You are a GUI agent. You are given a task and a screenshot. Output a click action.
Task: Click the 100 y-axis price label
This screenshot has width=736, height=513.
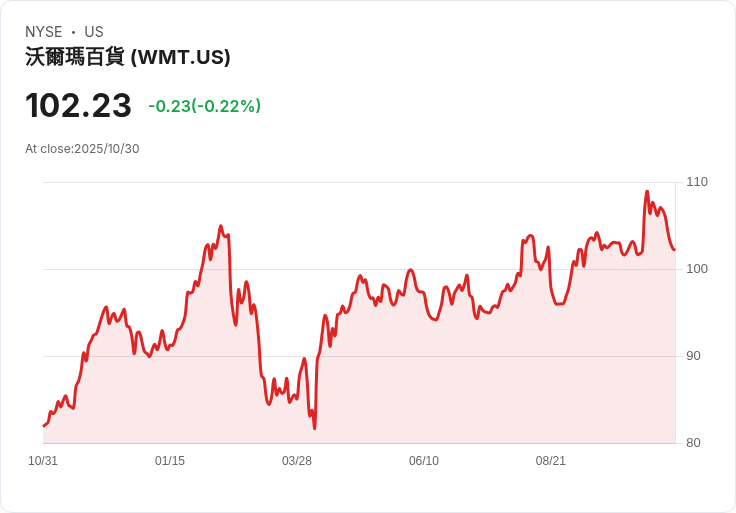(697, 269)
